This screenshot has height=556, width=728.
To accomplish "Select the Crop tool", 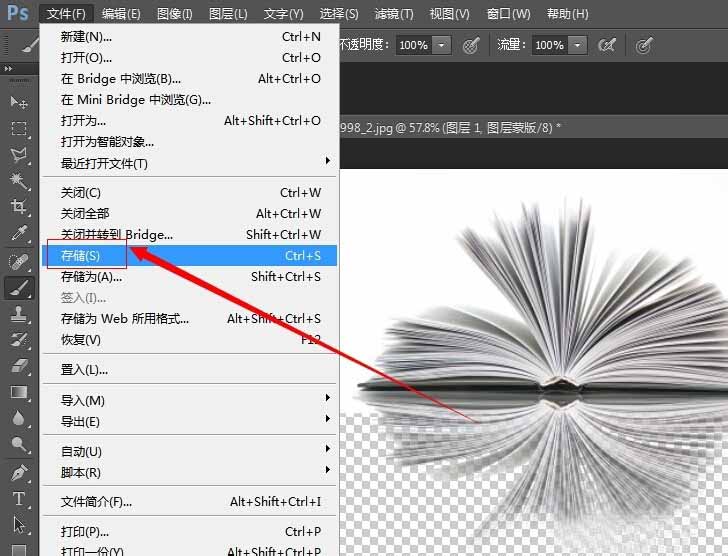I will 19,207.
